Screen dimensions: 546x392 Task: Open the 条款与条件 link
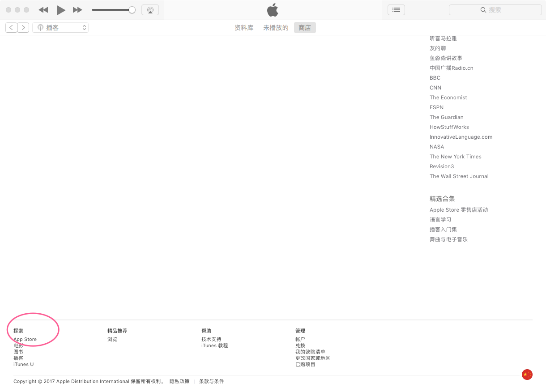click(211, 381)
